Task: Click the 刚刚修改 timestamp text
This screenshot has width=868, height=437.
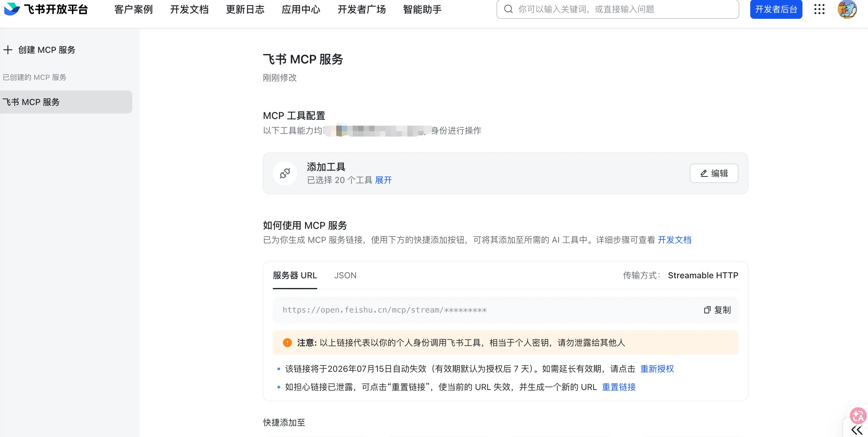Action: tap(280, 78)
